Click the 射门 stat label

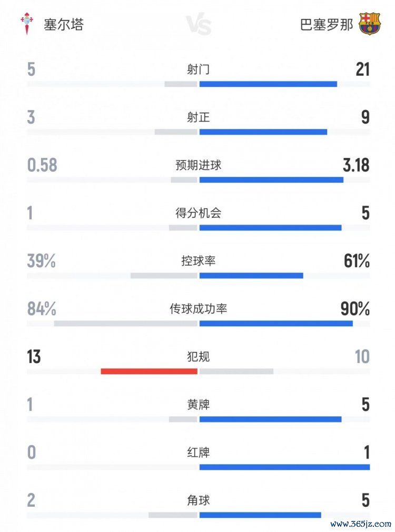click(198, 69)
